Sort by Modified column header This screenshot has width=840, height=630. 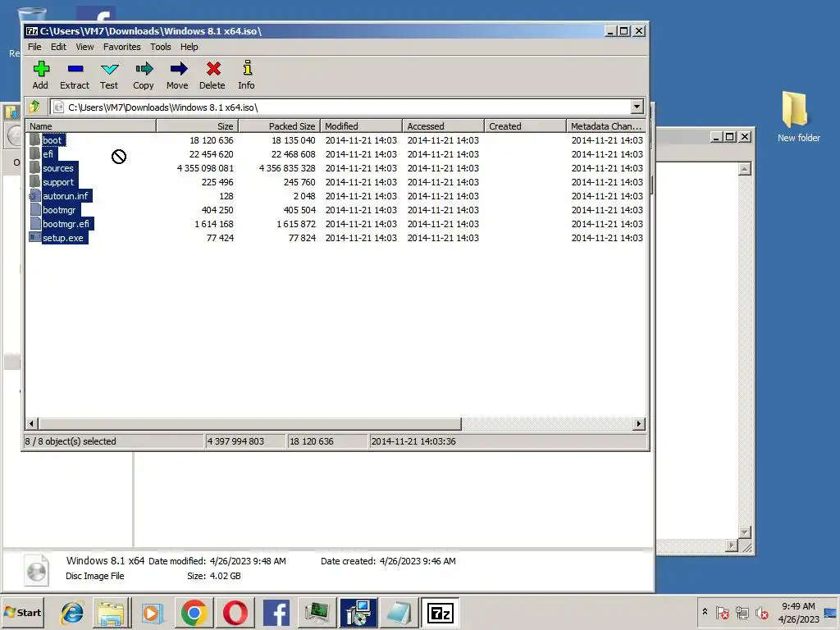[x=361, y=126]
